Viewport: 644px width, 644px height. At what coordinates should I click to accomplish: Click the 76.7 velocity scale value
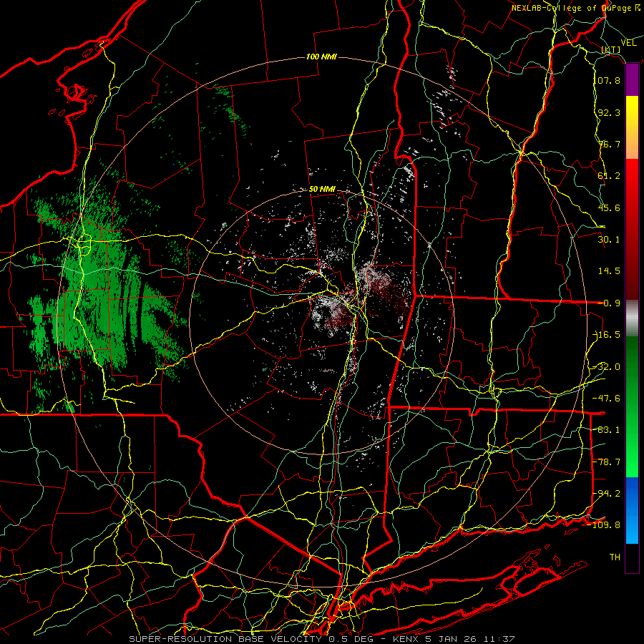point(609,144)
